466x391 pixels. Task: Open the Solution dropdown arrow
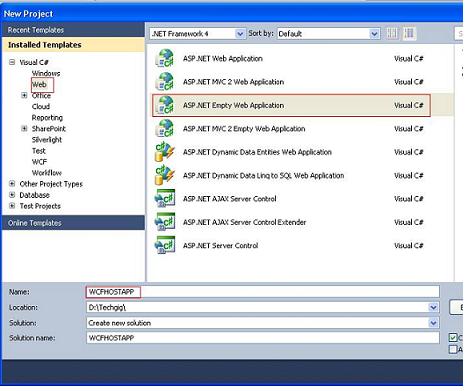pos(433,323)
